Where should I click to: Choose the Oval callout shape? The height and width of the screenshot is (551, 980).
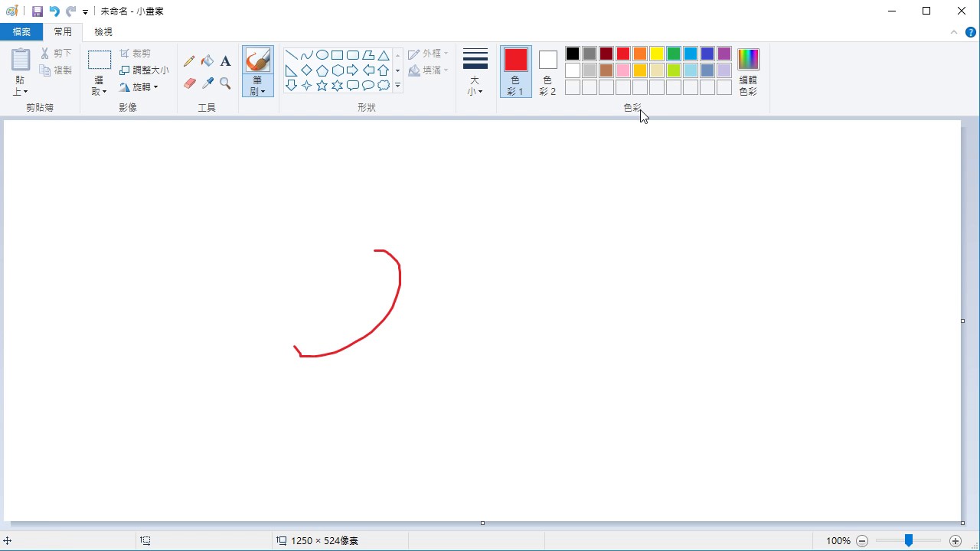point(368,86)
